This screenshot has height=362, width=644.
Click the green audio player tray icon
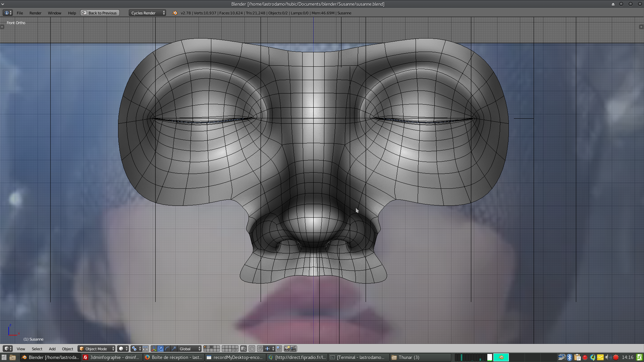point(593,357)
